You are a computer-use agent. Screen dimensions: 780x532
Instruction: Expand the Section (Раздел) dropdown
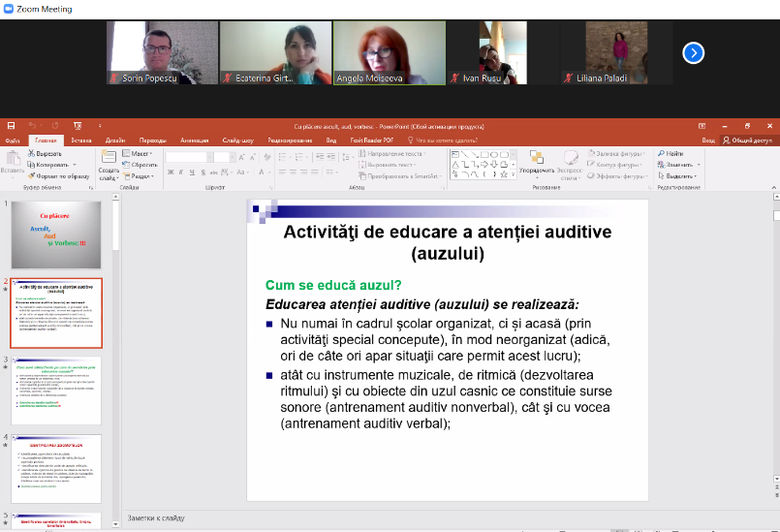139,176
